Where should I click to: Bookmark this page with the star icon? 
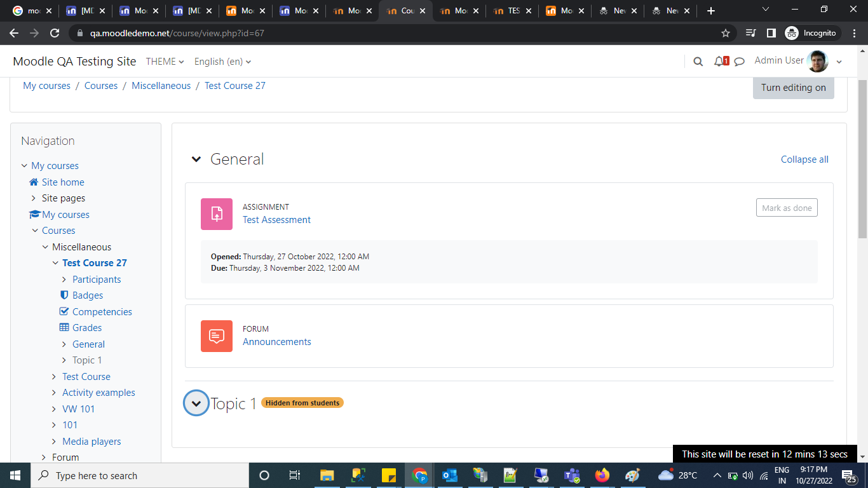(x=726, y=33)
